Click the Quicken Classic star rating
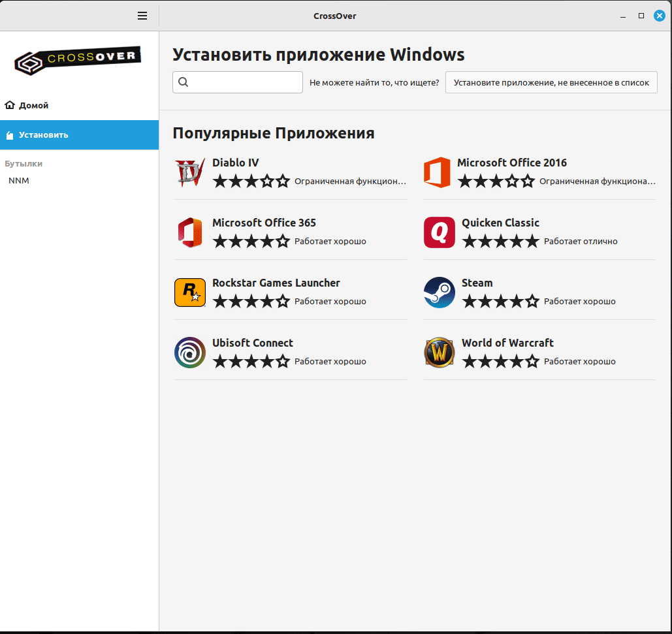This screenshot has height=634, width=672. 501,242
